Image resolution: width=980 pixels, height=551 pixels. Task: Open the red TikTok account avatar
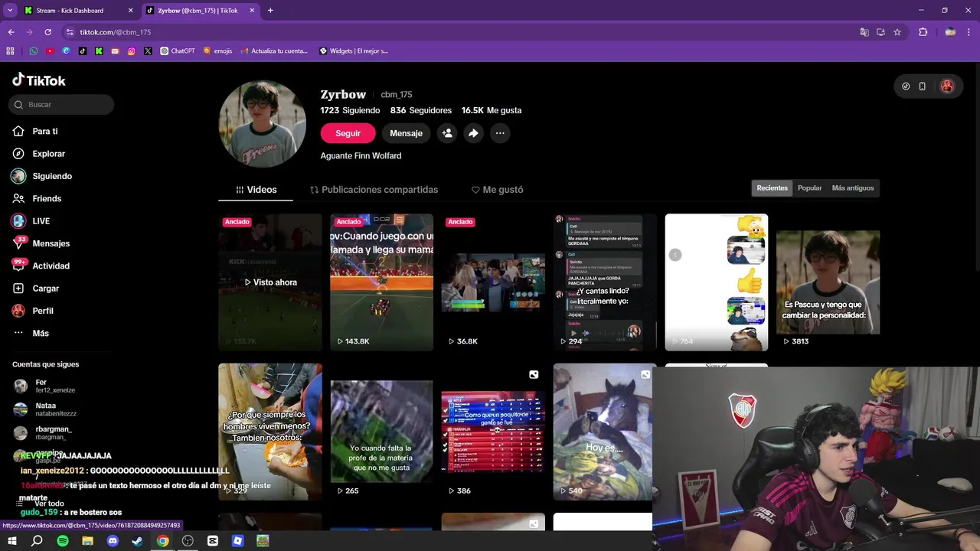(x=947, y=86)
